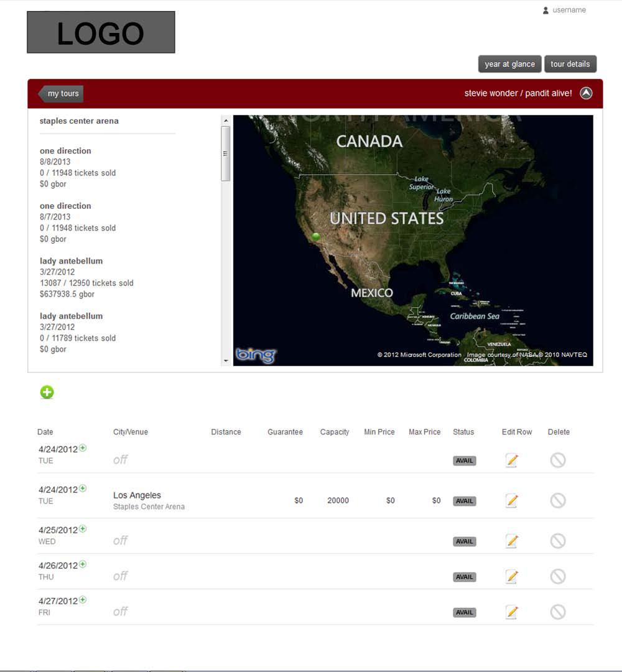Screen dimensions: 622x672
Task: Click the venue list scrollbar down arrow
Action: point(226,361)
